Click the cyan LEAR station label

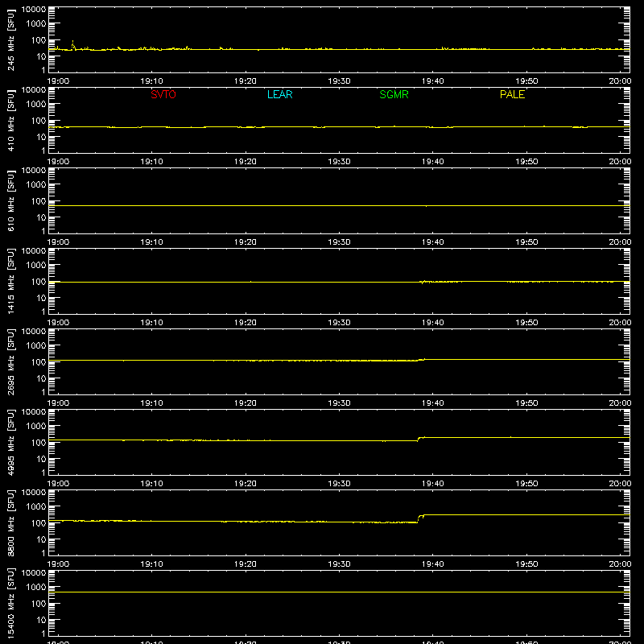coord(279,94)
